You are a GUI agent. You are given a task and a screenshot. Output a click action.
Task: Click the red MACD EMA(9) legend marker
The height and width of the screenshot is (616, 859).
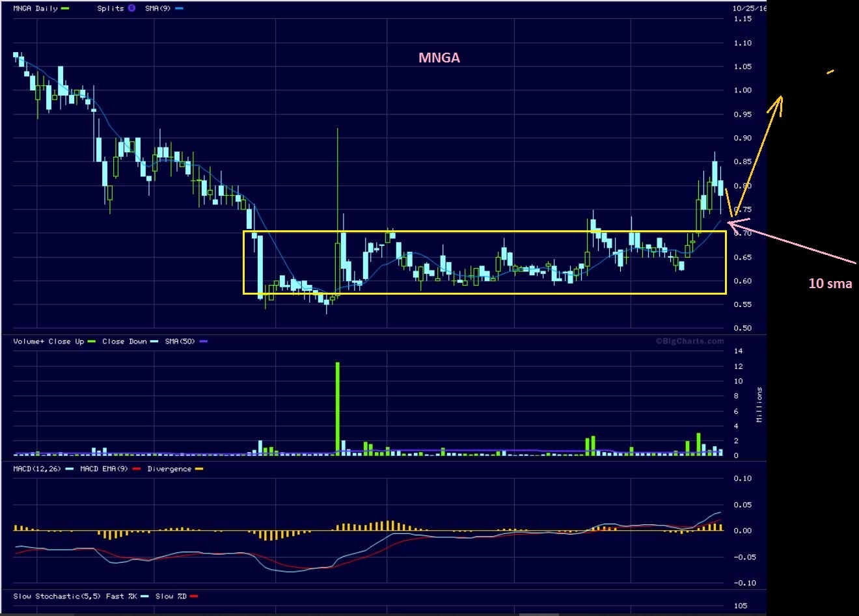click(x=137, y=469)
